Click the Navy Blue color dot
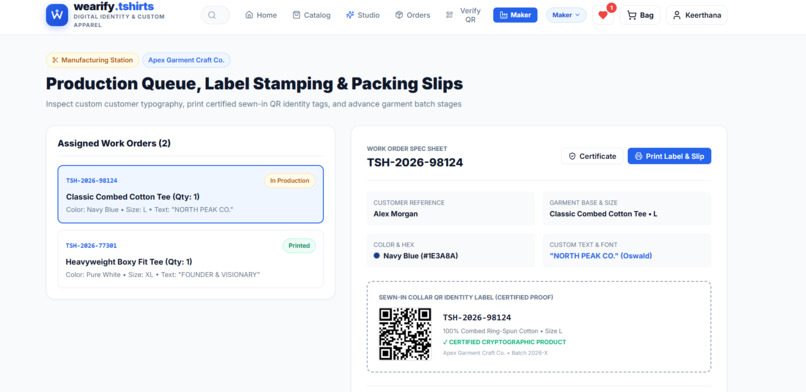 pos(377,255)
